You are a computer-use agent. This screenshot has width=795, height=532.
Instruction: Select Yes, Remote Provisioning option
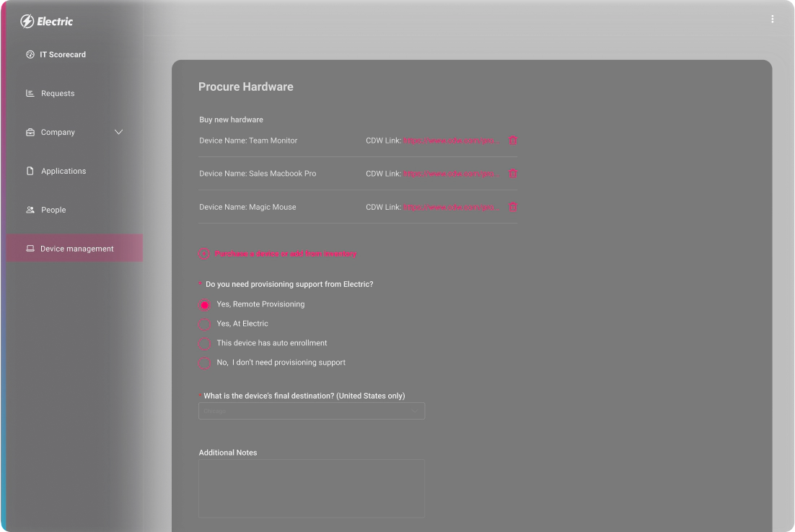tap(204, 305)
